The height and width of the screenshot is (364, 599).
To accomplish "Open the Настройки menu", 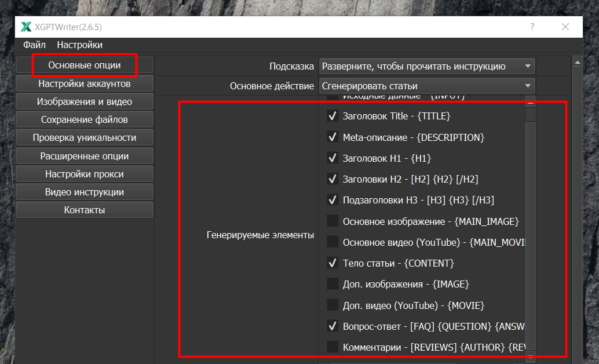I will click(x=79, y=45).
